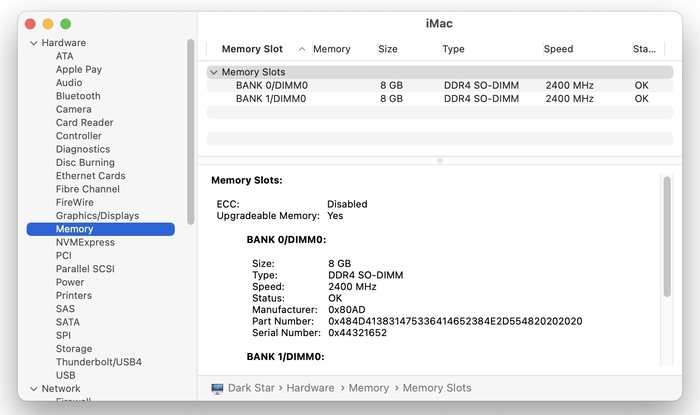
Task: Sort by the Speed column header
Action: 558,49
